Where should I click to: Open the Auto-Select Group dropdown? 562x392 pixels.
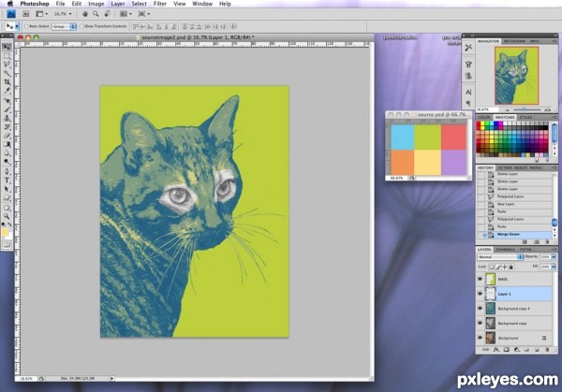64,26
